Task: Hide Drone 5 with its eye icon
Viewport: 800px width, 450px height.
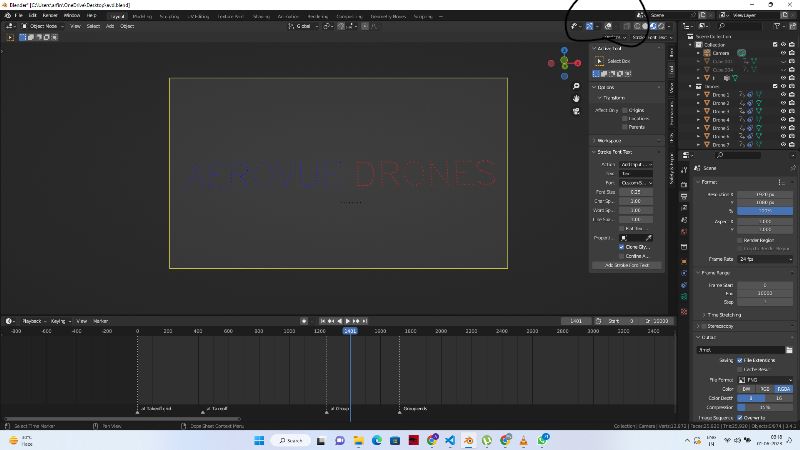Action: [783, 128]
